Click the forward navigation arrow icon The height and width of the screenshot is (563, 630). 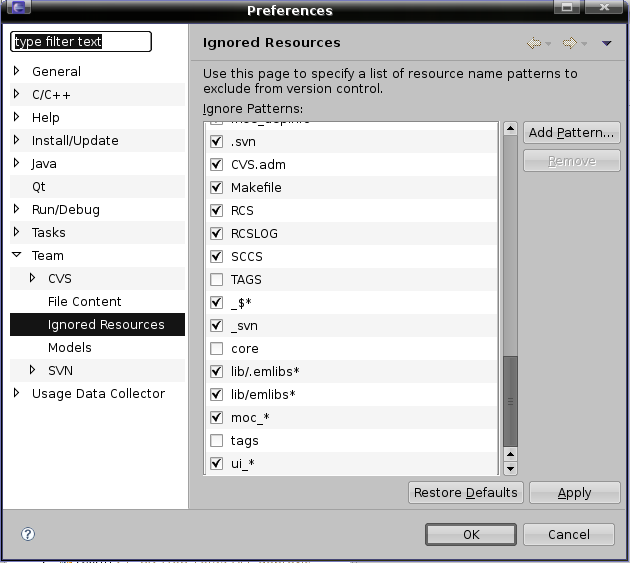tap(569, 43)
